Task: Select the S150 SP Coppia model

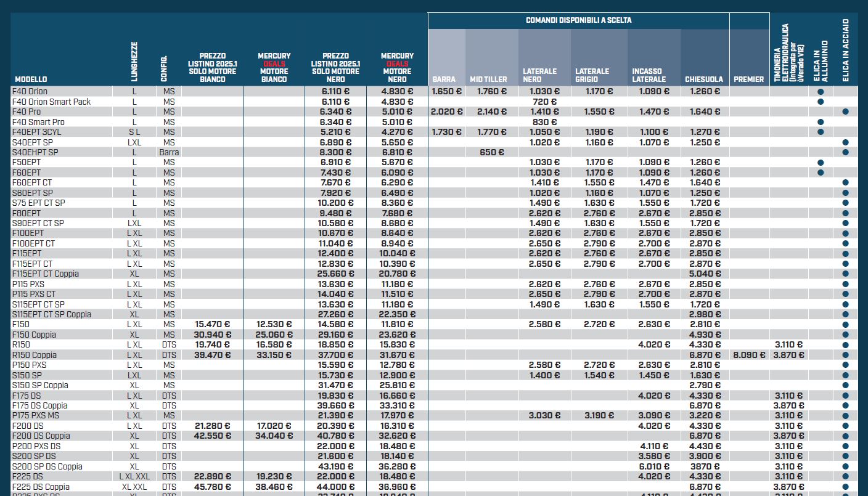Action: coord(40,385)
